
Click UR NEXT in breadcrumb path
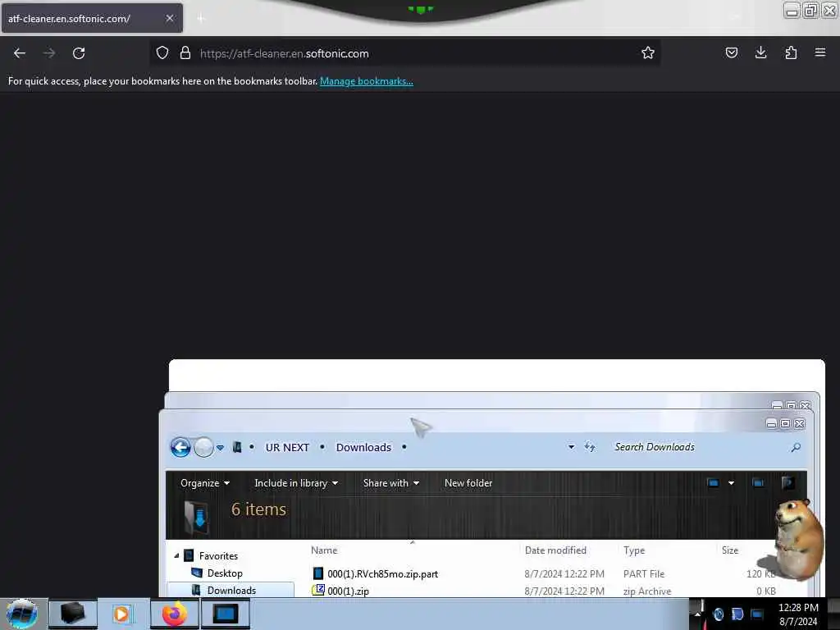287,447
